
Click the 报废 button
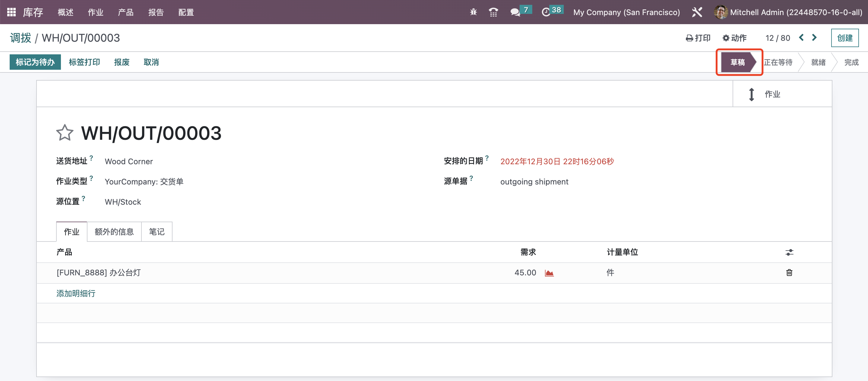(122, 62)
